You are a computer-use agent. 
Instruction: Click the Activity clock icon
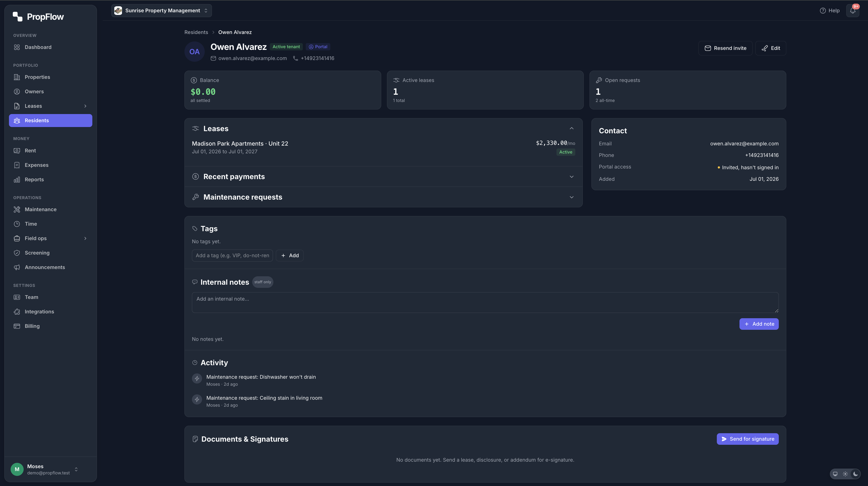coord(195,362)
